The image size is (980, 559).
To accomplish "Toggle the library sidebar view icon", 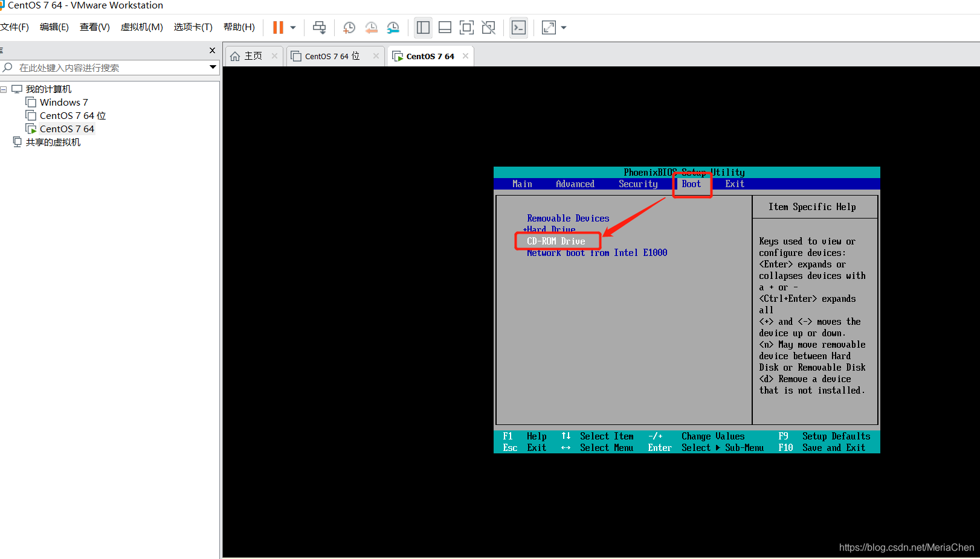I will [423, 27].
